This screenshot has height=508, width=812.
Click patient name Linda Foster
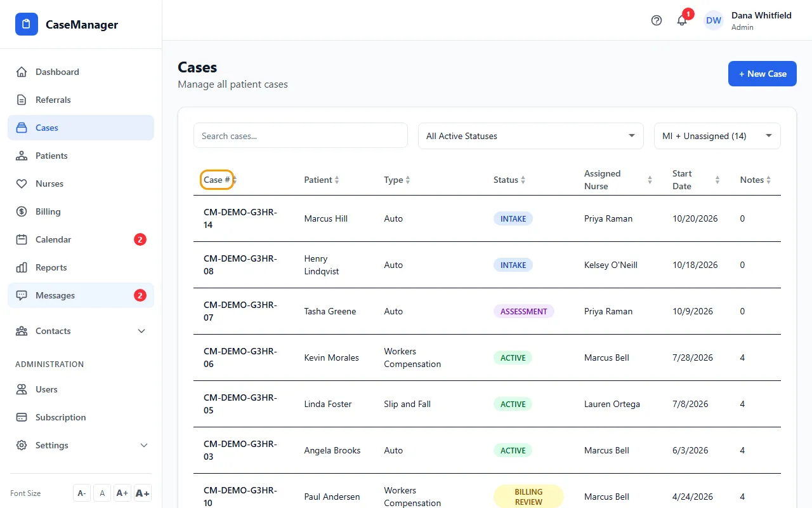328,404
